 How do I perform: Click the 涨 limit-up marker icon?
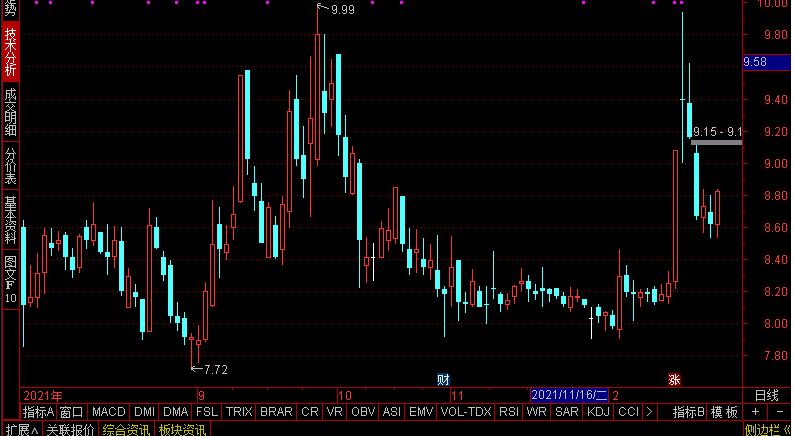point(674,379)
